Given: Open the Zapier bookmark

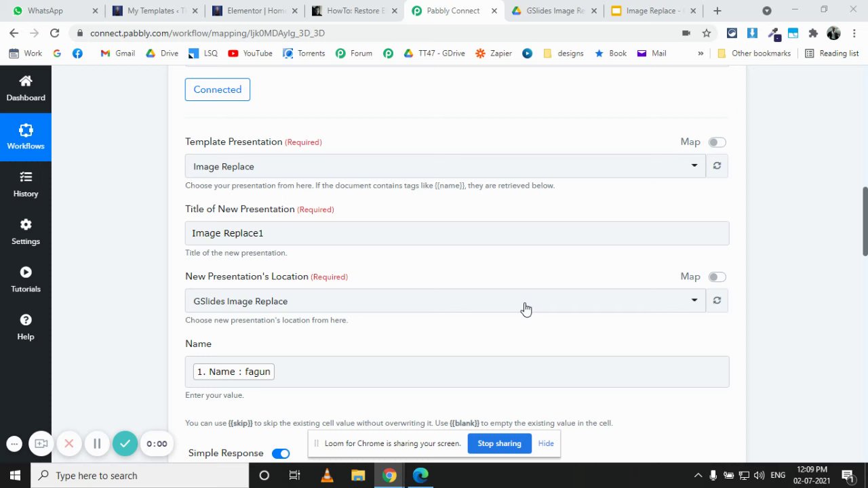Looking at the screenshot, I should click(x=494, y=54).
